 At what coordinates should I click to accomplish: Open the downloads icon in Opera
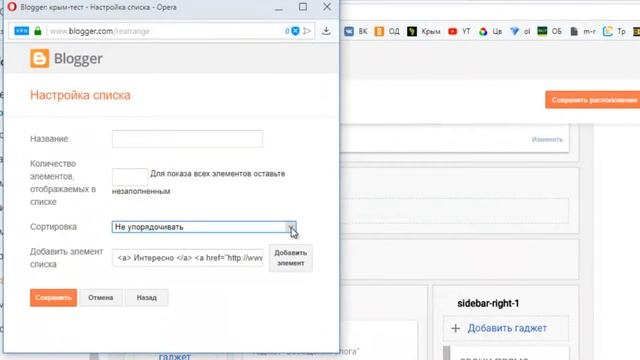[326, 31]
